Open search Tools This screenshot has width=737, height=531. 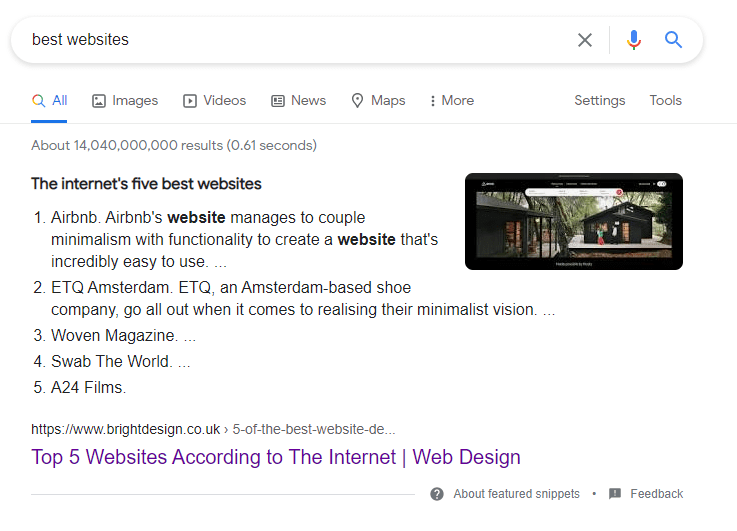[x=666, y=101]
